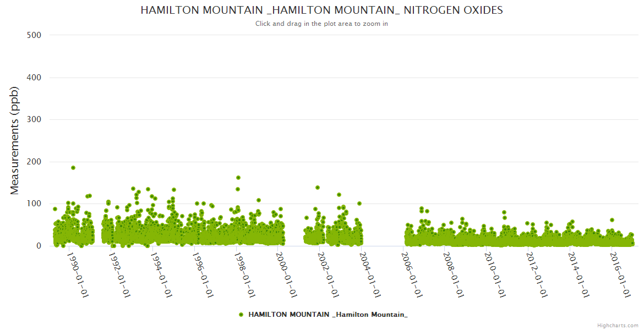Click the green legend marker for Hamilton Mountain
The height and width of the screenshot is (330, 644).
tap(241, 315)
